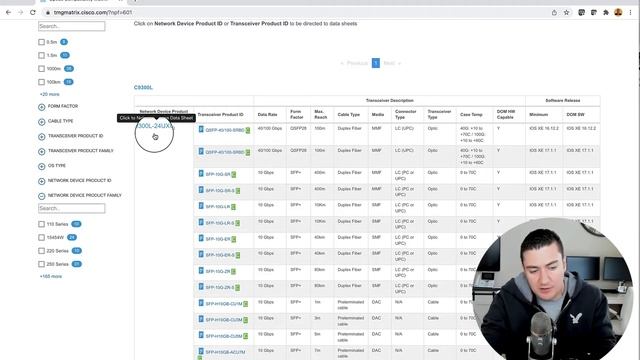Open the extensions puzzle-piece icon

click(606, 13)
